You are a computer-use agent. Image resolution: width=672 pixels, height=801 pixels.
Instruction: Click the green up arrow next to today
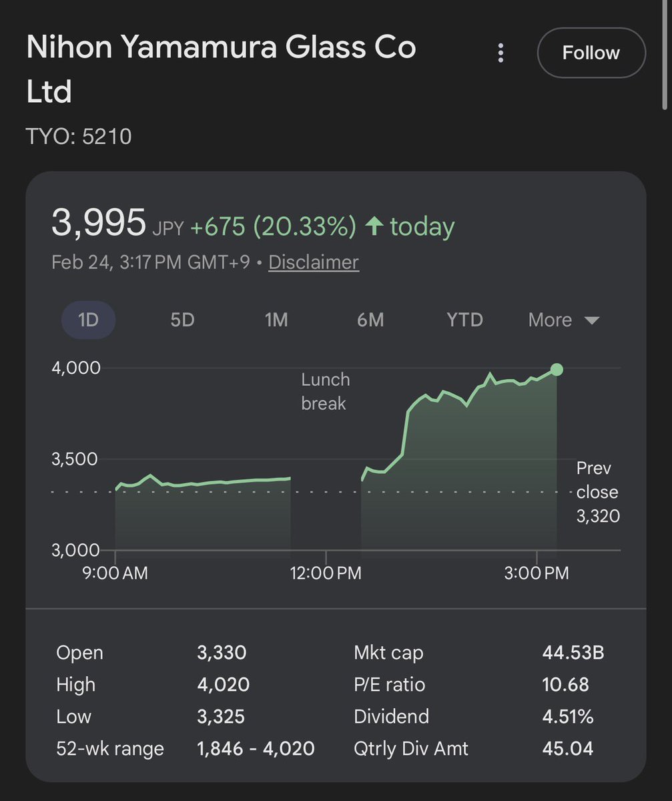tap(375, 227)
